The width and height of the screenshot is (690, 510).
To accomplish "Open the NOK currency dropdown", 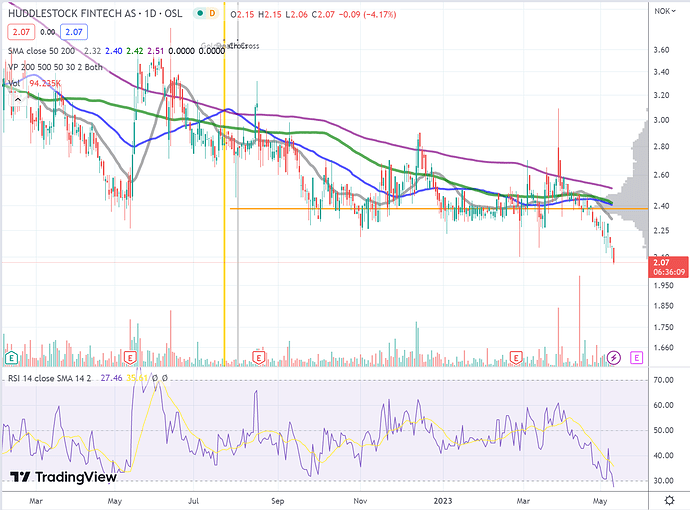I will pos(664,11).
